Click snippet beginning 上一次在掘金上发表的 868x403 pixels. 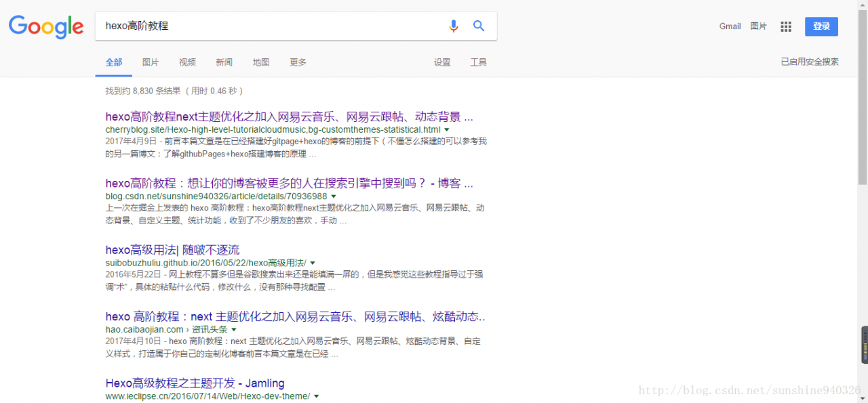click(x=295, y=214)
